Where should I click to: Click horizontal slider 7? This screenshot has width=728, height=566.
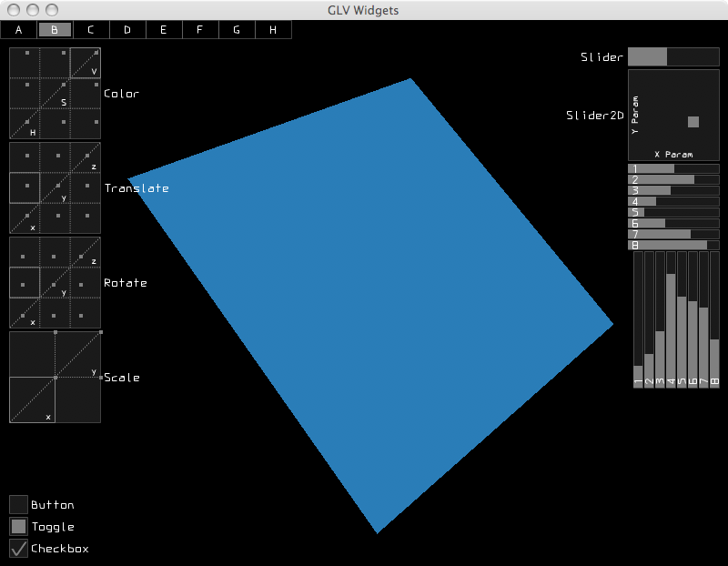coord(673,234)
